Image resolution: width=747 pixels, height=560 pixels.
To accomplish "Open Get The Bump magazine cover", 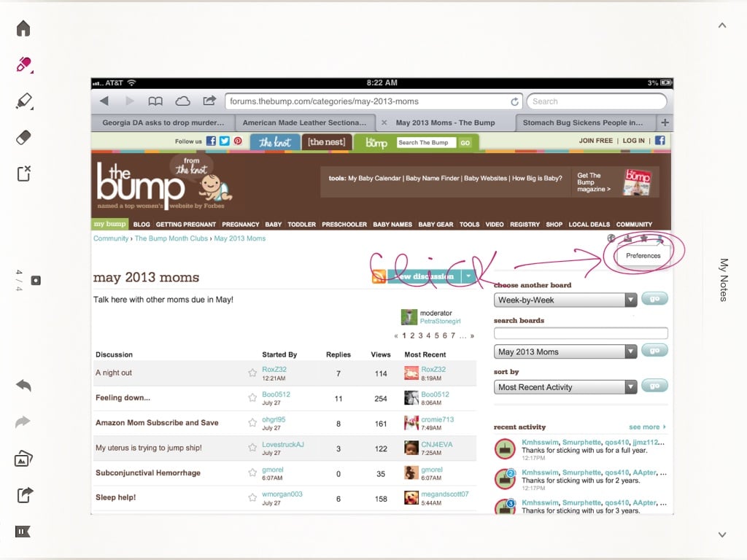I will 637,182.
